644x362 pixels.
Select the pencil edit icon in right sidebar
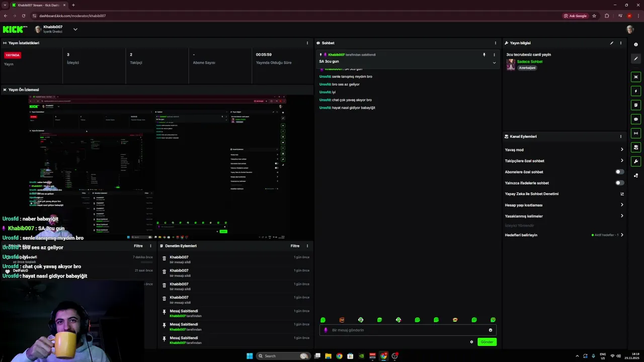pyautogui.click(x=636, y=58)
